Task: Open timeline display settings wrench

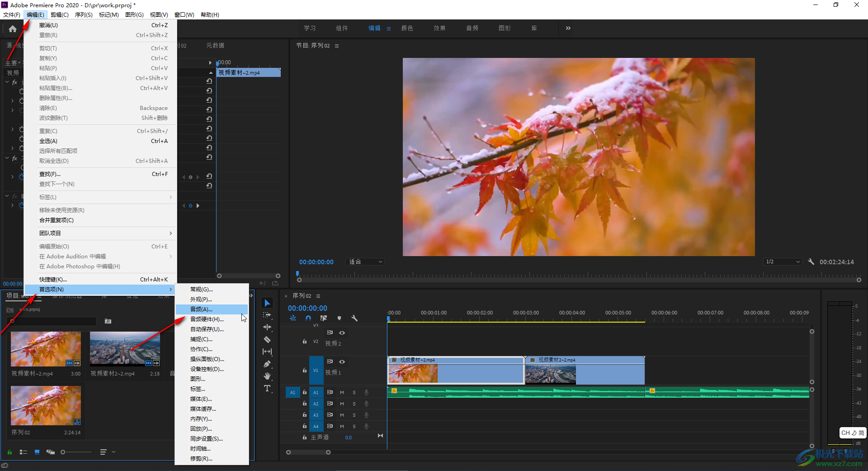Action: coord(354,318)
